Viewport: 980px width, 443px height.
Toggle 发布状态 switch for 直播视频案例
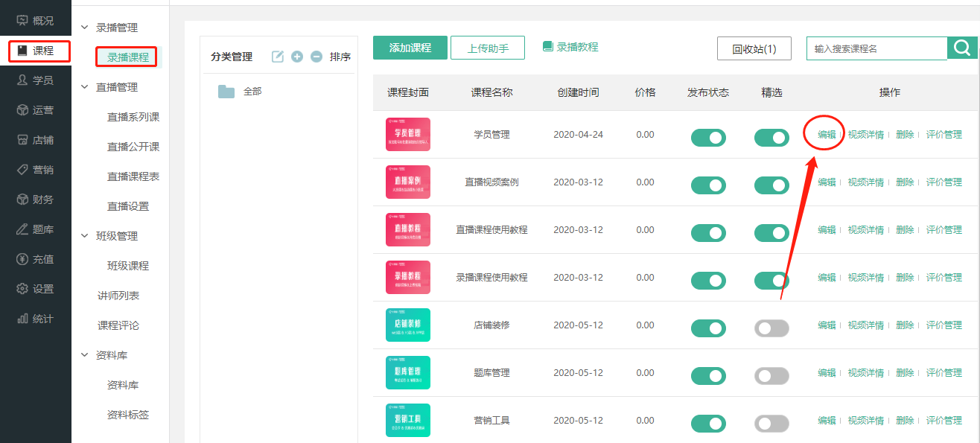coord(708,185)
